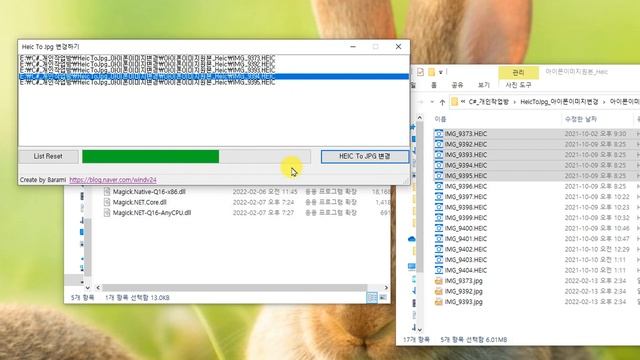This screenshot has height=360, width=640.
Task: Click the IMG_9392.HEIC file icon
Action: 438,144
